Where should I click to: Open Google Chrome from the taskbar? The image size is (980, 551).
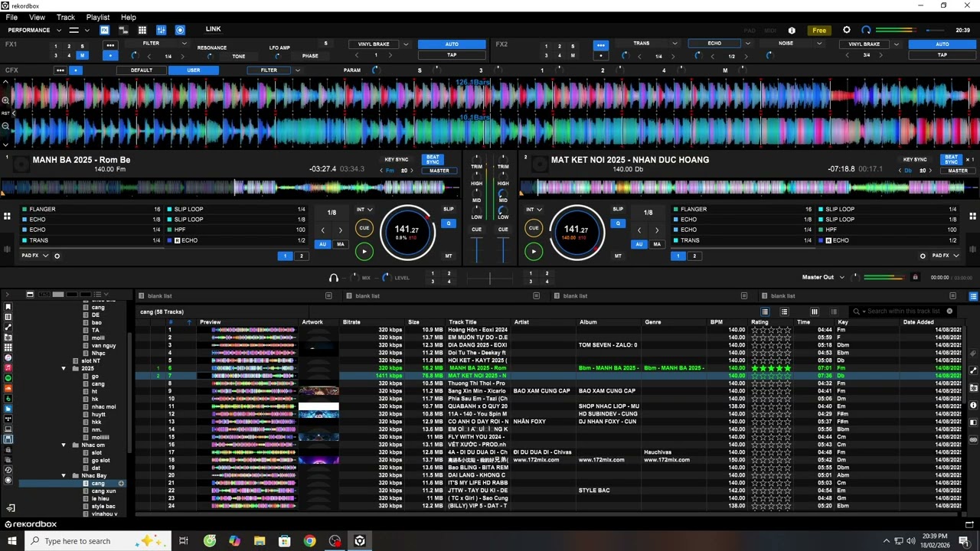point(309,541)
